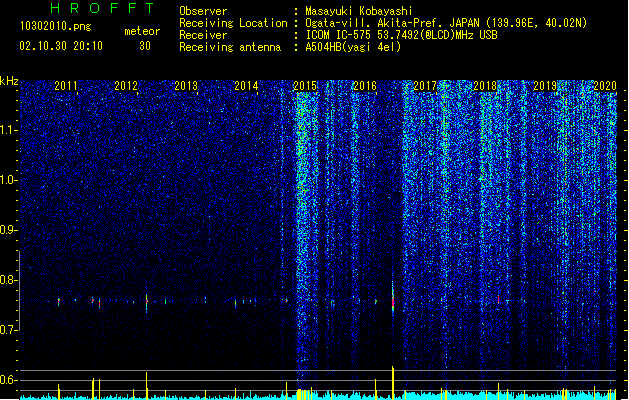Click the 2012 time marker
Image resolution: width=629 pixels, height=400 pixels.
(126, 86)
